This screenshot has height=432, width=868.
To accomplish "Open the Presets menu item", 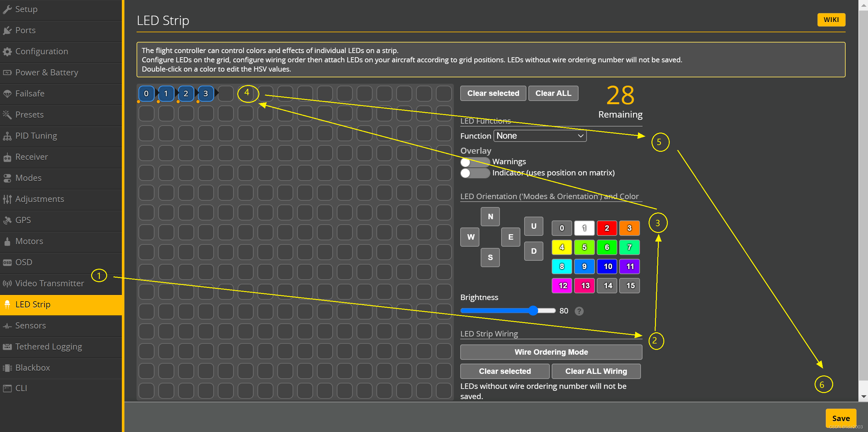I will [x=30, y=114].
